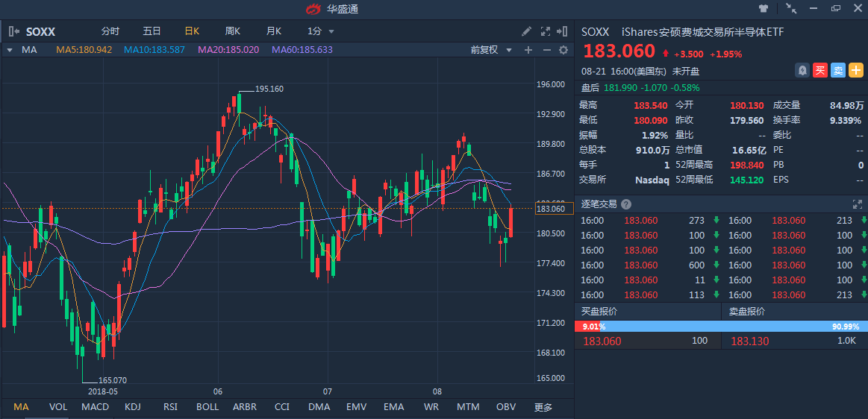Add SOXX to watchlist with plus
This screenshot has height=419, width=868.
pos(856,70)
